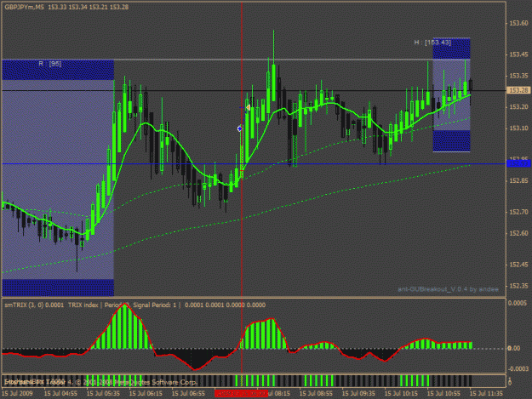This screenshot has width=532, height=399.
Task: Click the 153.20 price axis value
Action: click(518, 107)
